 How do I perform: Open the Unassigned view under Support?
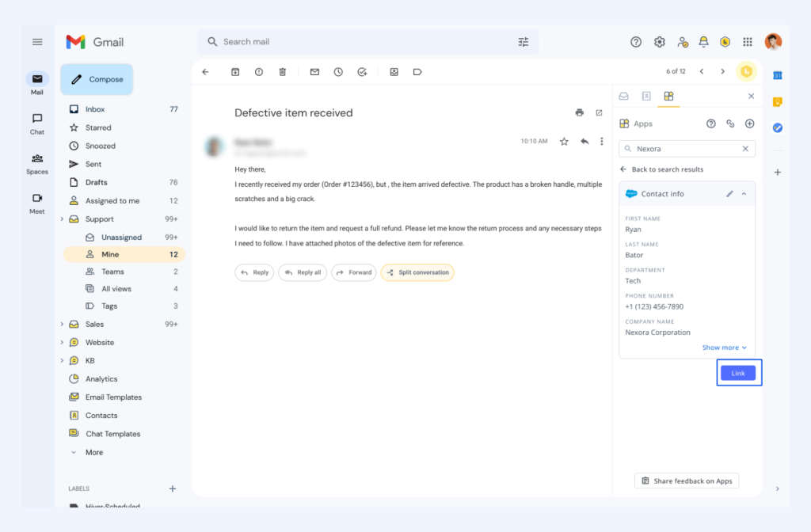pyautogui.click(x=123, y=237)
